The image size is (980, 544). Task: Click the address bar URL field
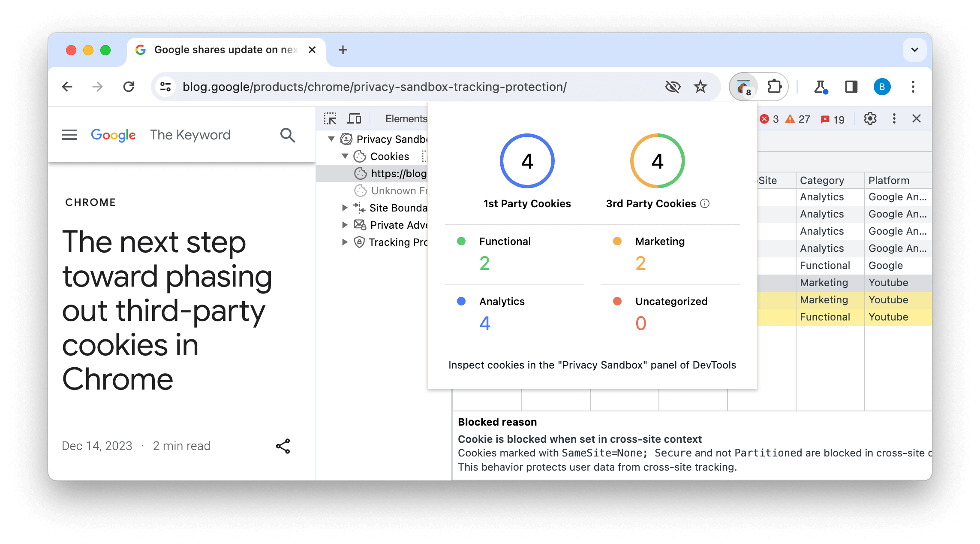(375, 86)
